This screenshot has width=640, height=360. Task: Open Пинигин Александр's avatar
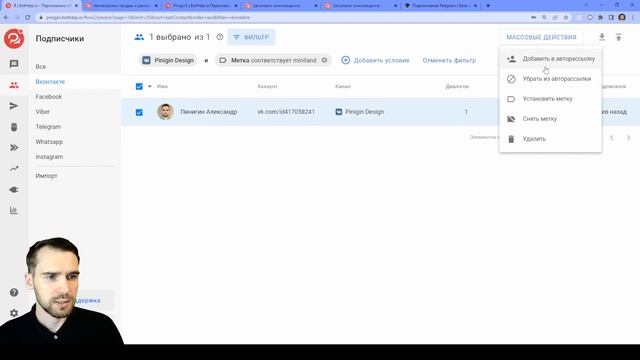165,112
